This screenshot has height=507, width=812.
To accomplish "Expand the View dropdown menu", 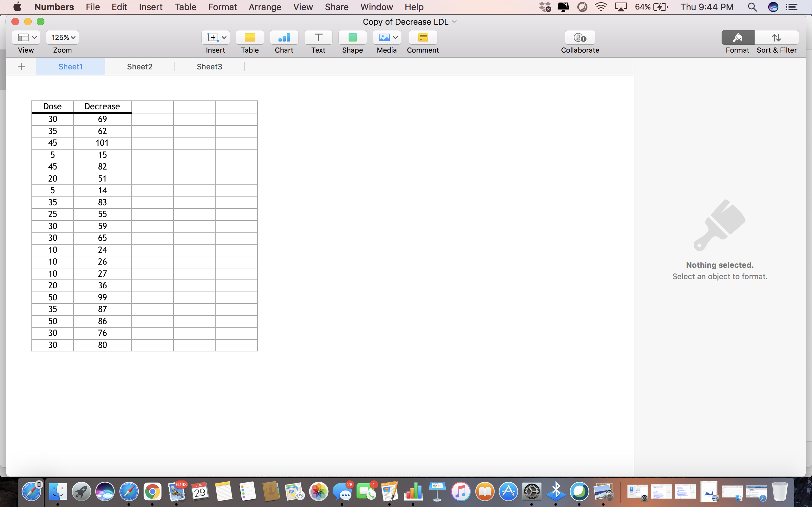I will 26,38.
